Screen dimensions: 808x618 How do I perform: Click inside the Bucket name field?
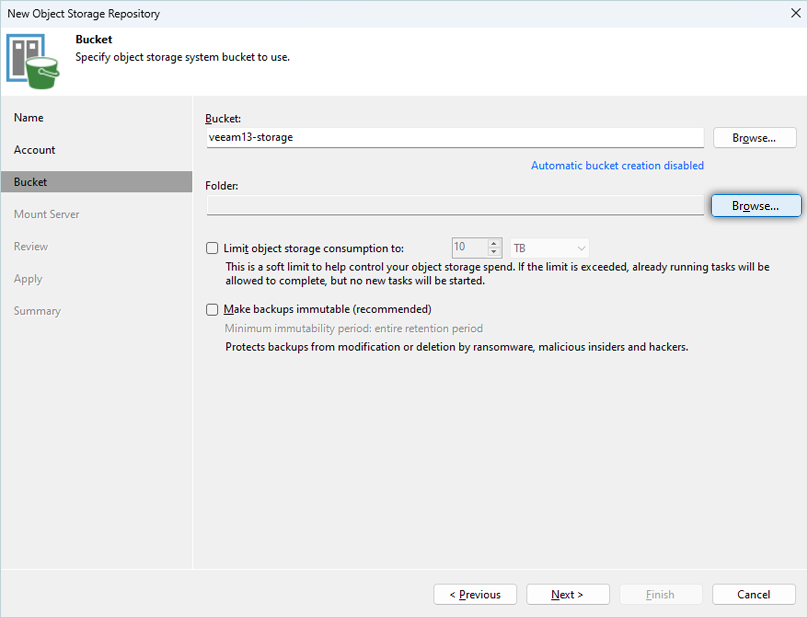point(454,138)
